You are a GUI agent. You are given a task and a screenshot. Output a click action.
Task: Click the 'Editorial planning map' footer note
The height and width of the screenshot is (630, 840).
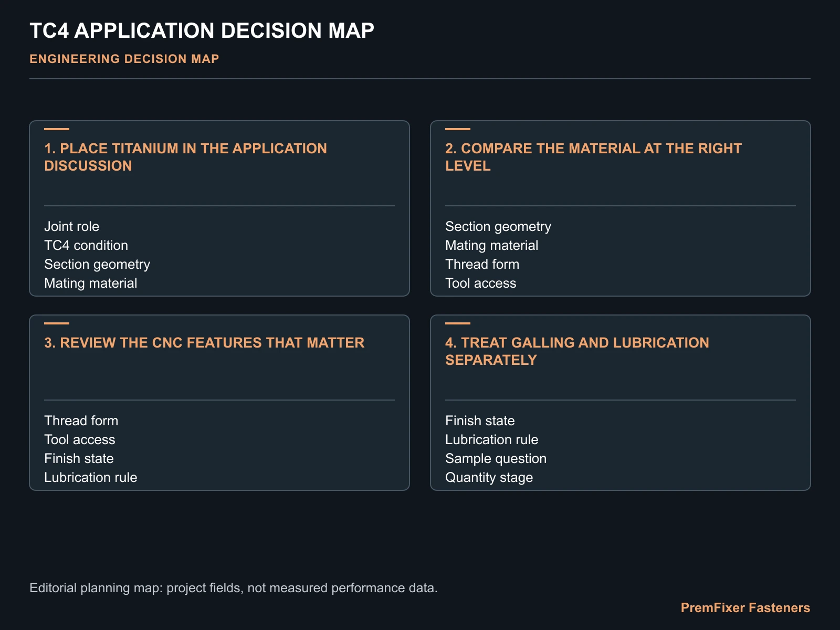pyautogui.click(x=234, y=588)
